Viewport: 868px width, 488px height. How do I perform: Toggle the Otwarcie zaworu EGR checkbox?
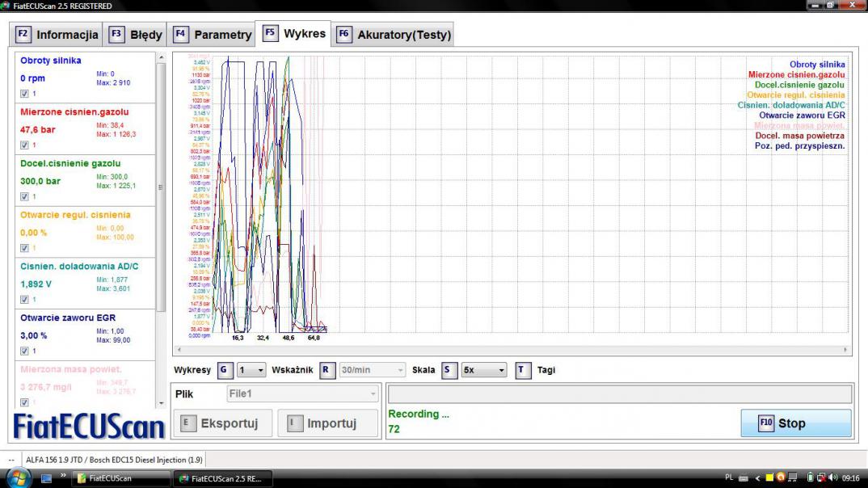[24, 351]
